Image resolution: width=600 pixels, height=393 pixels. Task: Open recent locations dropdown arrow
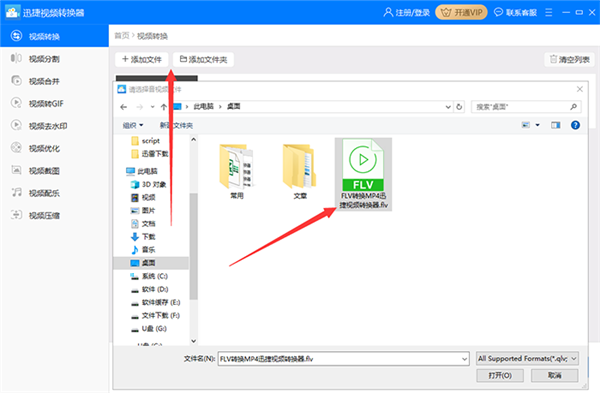coord(152,107)
